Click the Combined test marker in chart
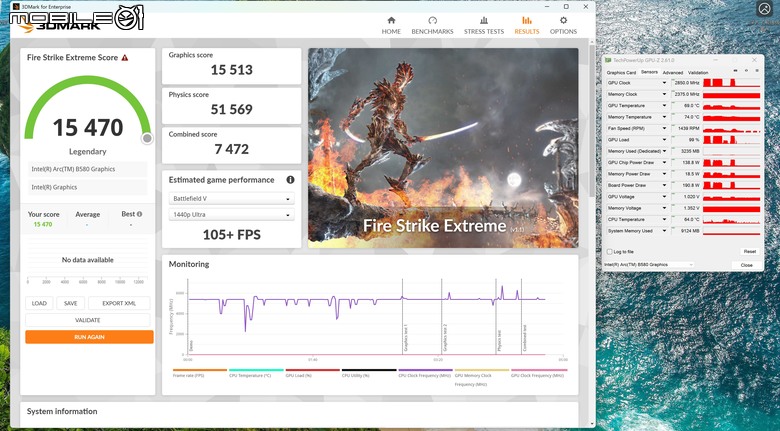 click(x=524, y=338)
